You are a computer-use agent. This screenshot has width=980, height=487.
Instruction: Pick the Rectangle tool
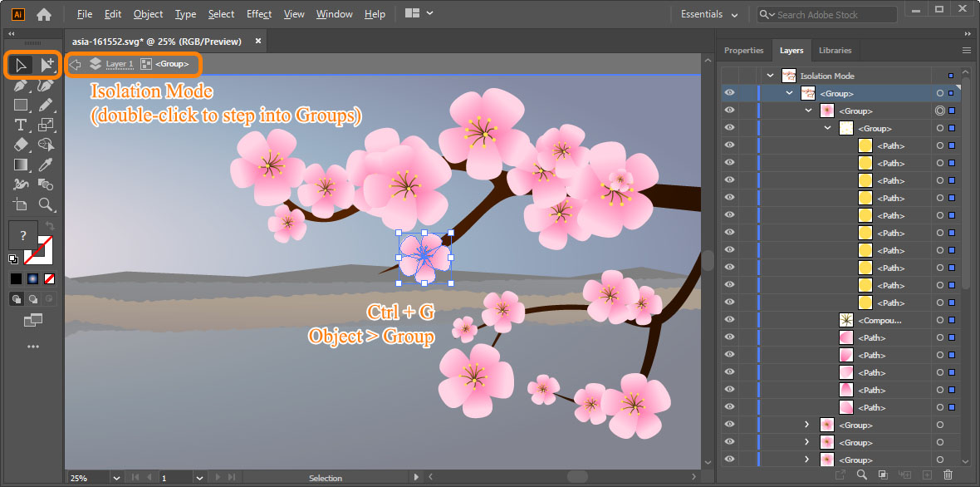tap(21, 105)
